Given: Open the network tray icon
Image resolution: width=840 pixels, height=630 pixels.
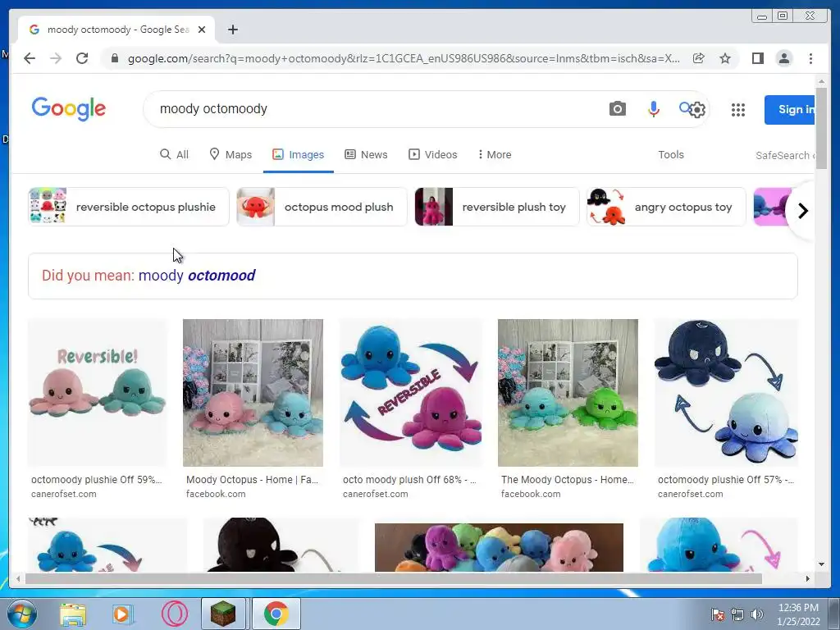Looking at the screenshot, I should tap(737, 614).
